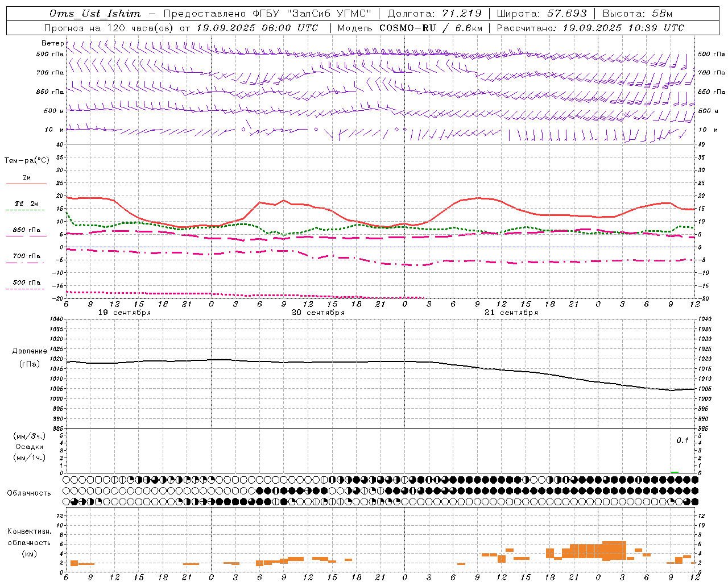
Task: Click the longitude value 'Долгота: 71.219'
Action: tap(435, 14)
